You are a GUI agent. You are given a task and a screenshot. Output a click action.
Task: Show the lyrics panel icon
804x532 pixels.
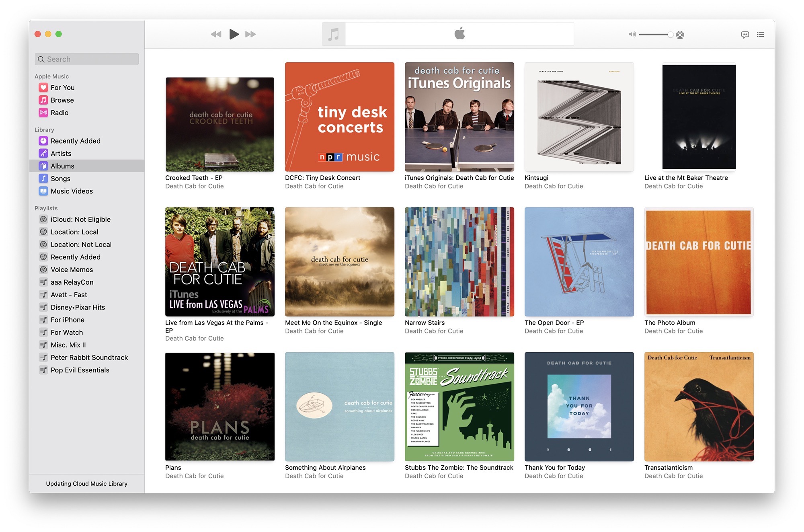(x=745, y=35)
